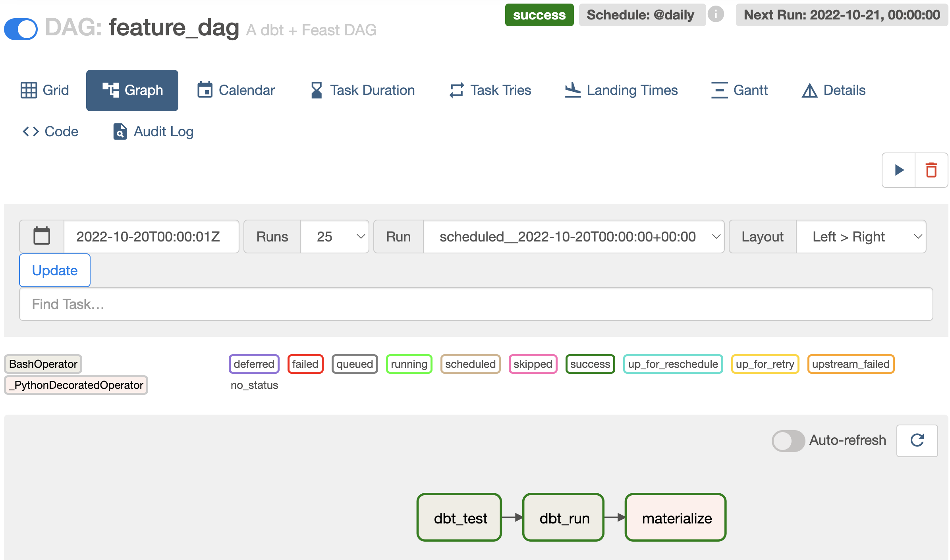Screen dimensions: 950x560
Task: Pause the feature_dag with toggle switch
Action: (x=21, y=29)
